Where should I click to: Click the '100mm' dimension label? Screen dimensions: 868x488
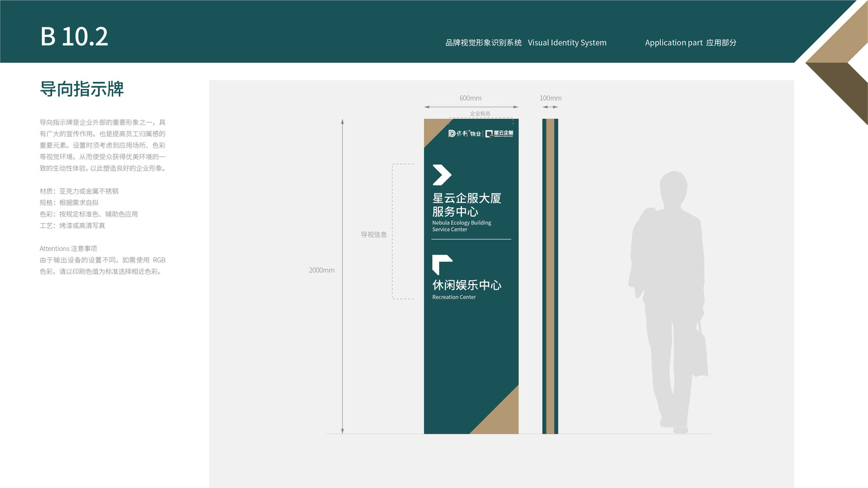[x=551, y=98]
